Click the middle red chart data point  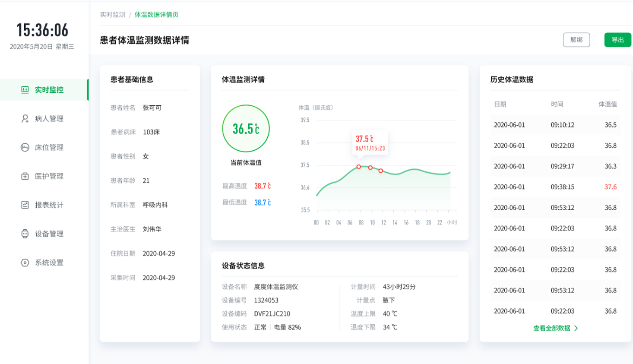(370, 168)
